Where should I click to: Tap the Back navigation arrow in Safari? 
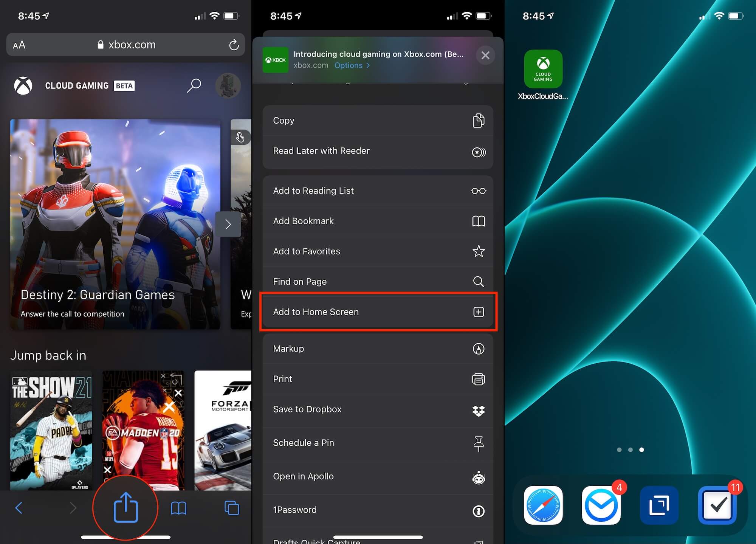click(18, 506)
